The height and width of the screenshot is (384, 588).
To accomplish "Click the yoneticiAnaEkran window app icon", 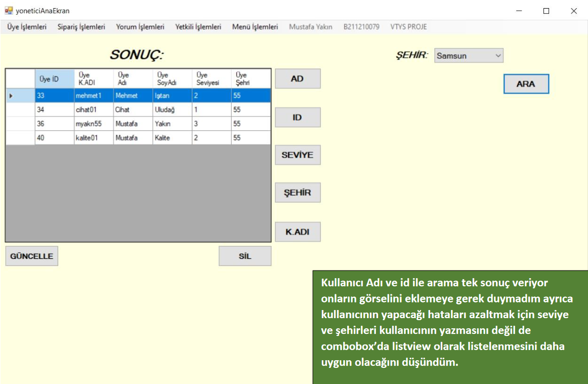I will [8, 10].
